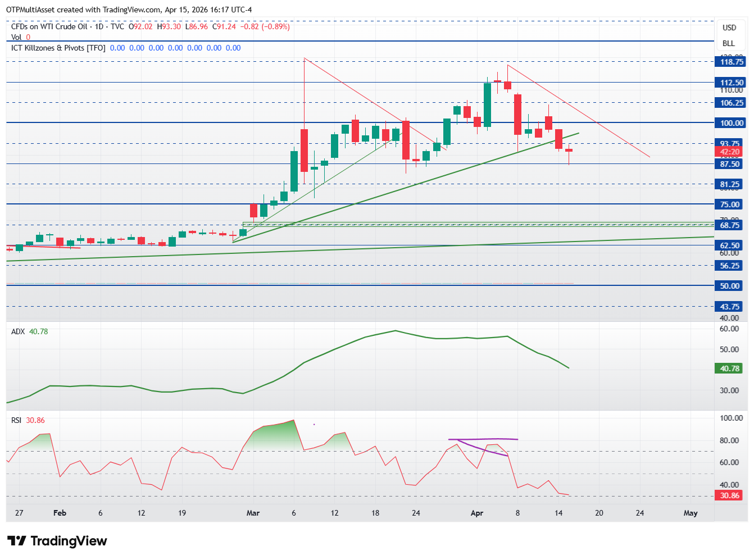Screen dimensions: 754x560
Task: Click the 75.00 price level tag
Action: (x=729, y=204)
